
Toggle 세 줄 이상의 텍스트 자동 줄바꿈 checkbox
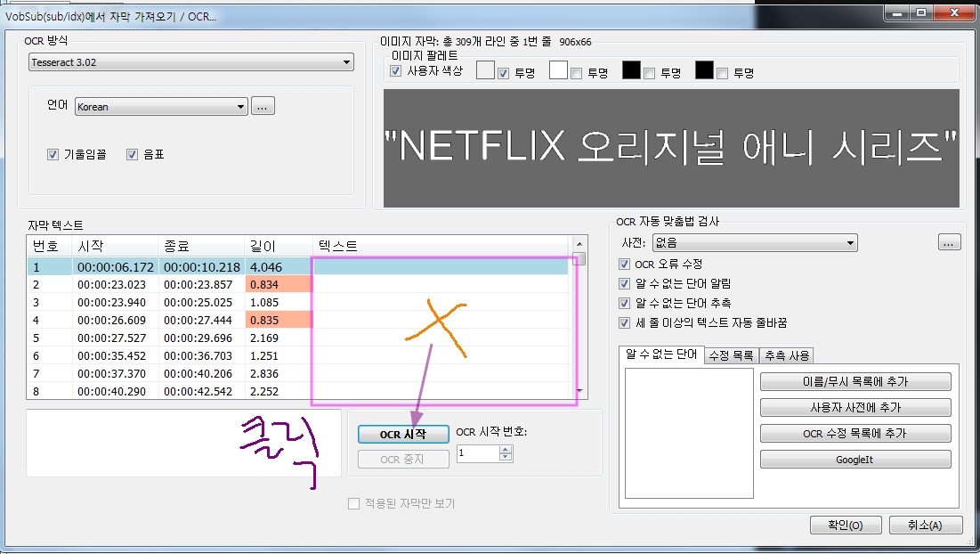pyautogui.click(x=624, y=322)
